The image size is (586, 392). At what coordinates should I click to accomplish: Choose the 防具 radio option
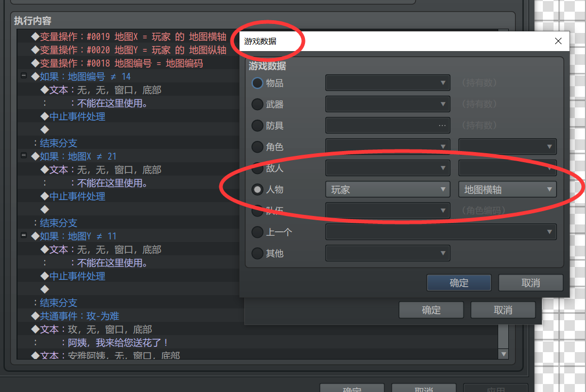pos(258,126)
